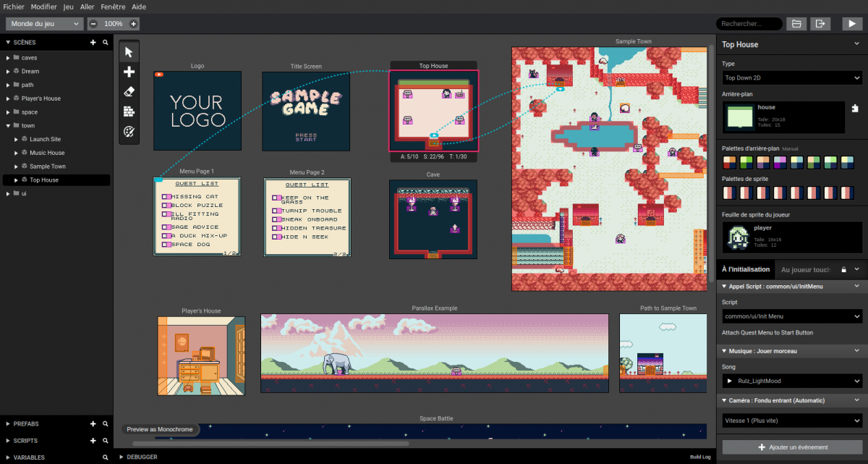Open the Build Log link
Image resolution: width=868 pixels, height=464 pixels.
[699, 457]
